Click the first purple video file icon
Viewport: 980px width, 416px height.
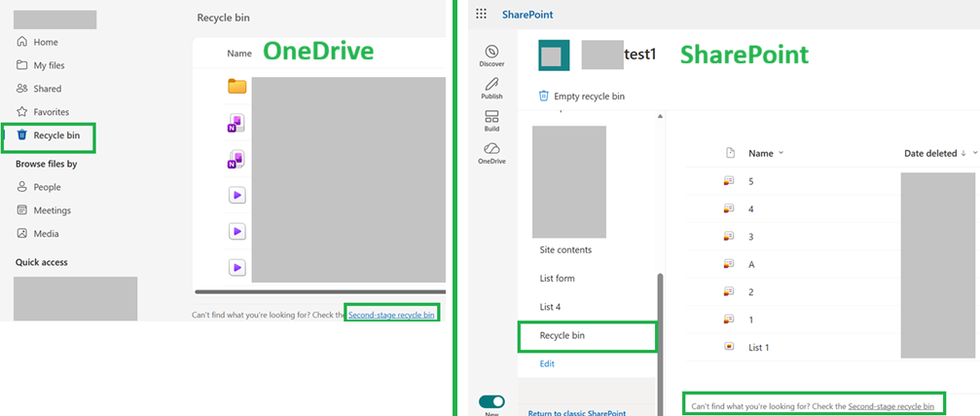pyautogui.click(x=236, y=196)
